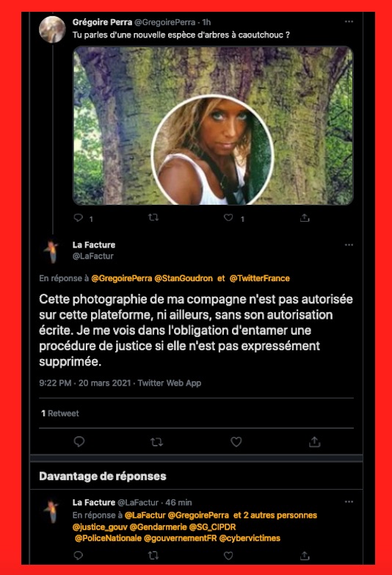Share Grégoire Perra's tweet

click(x=305, y=218)
